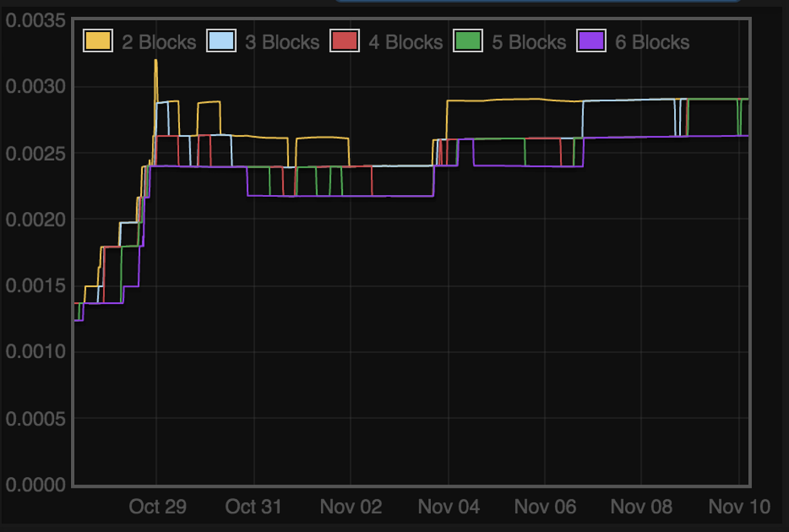
Task: Click the purple 6 Blocks legend swatch
Action: pos(591,41)
